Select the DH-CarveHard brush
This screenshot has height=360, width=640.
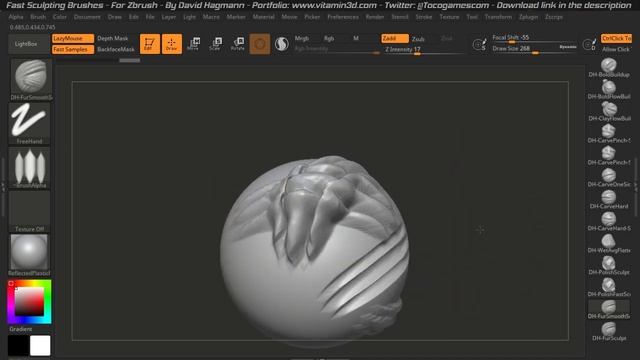[609, 200]
